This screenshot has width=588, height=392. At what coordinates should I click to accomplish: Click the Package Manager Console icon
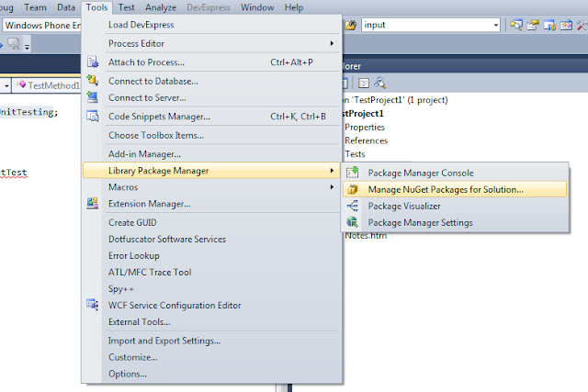point(352,173)
